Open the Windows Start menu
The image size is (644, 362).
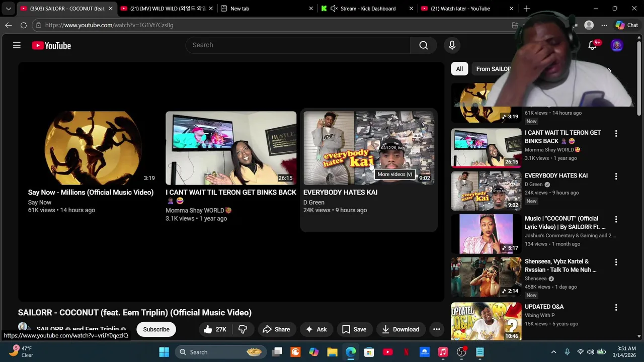(x=164, y=352)
